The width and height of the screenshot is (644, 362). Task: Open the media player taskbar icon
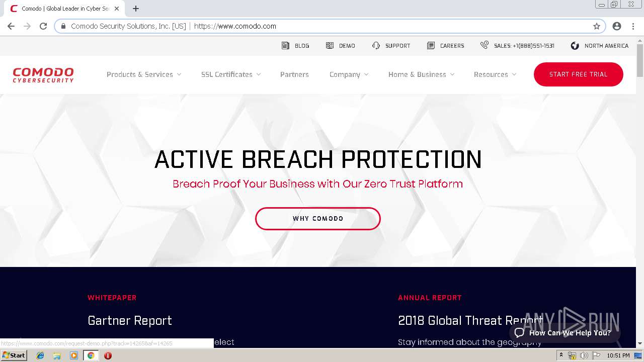click(x=74, y=355)
